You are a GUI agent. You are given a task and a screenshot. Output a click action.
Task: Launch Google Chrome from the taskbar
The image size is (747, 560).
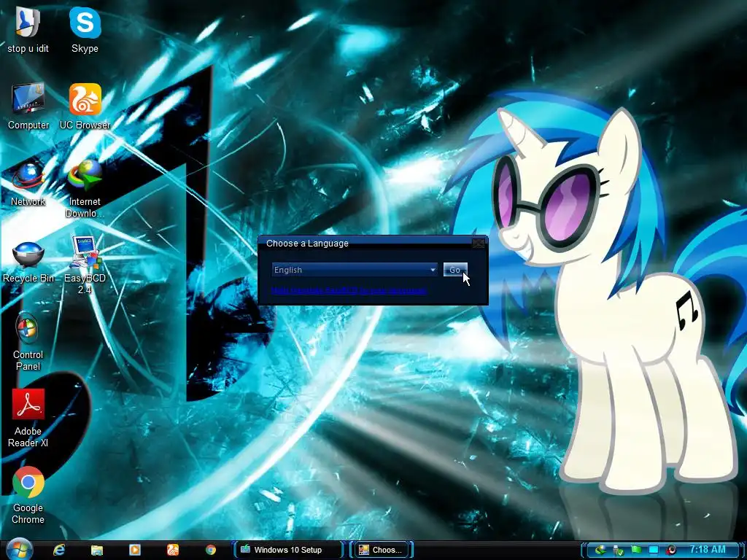pos(211,550)
